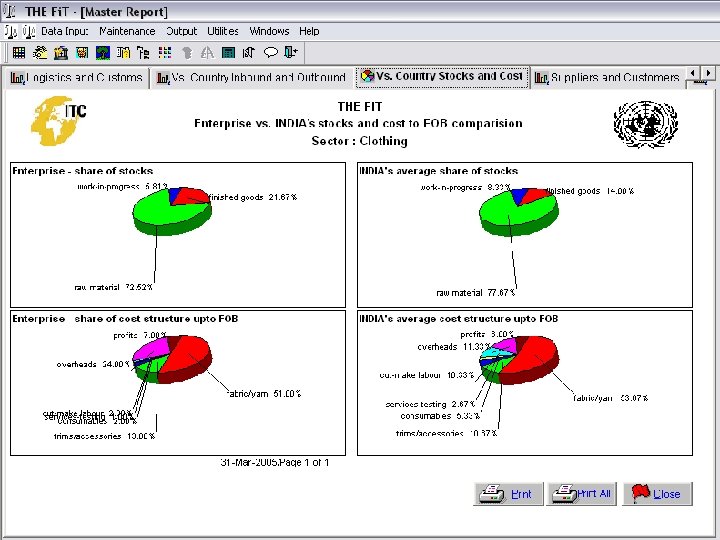Click the Enterprise cost structure pie chart
The image size is (720, 540).
[172, 359]
